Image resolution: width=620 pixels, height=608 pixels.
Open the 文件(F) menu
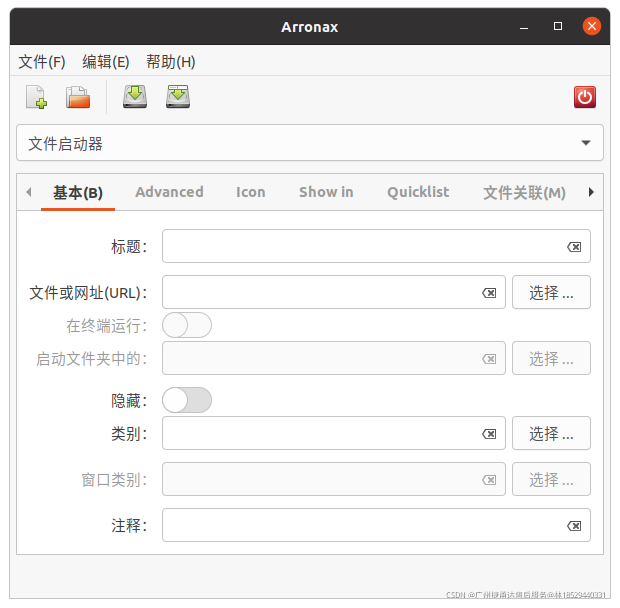42,62
